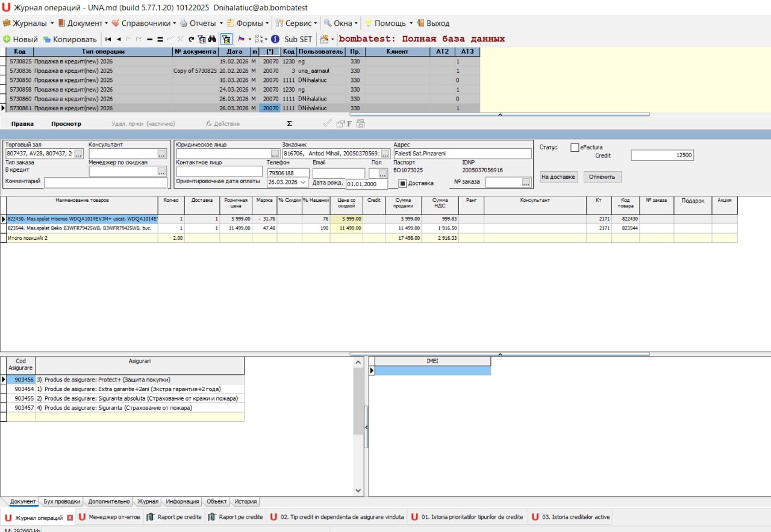Open the Менеджер по скидкам ellipsis picker

(x=162, y=172)
